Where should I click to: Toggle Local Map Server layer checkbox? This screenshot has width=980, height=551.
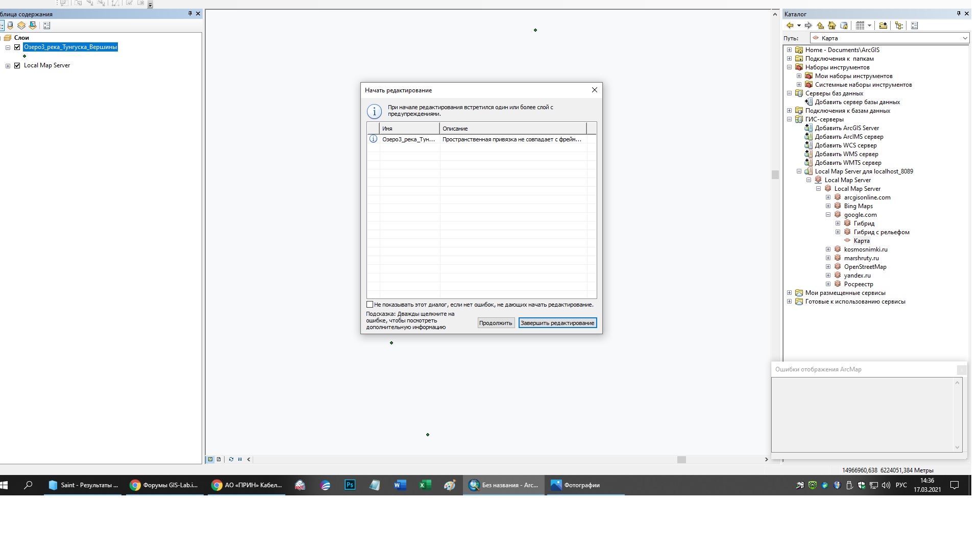17,65
